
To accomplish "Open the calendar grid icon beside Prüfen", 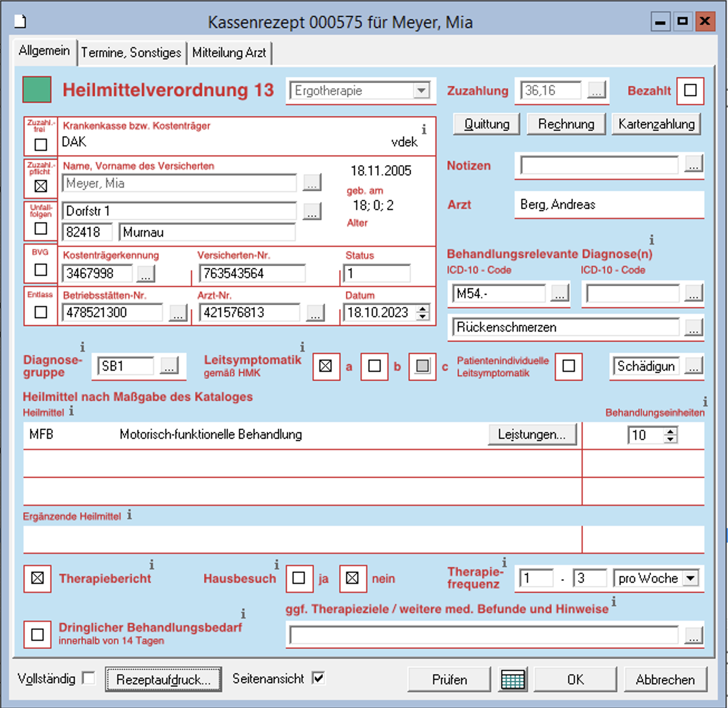I will (x=513, y=680).
